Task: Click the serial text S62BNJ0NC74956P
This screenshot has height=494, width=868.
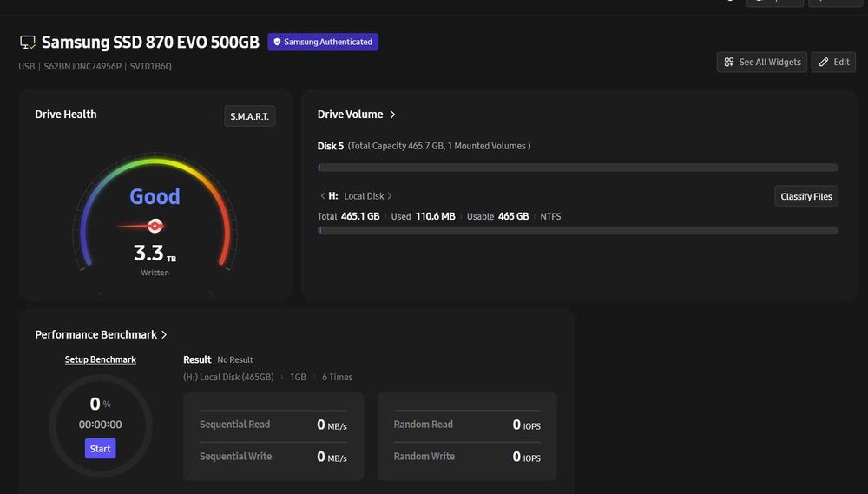Action: coord(82,66)
